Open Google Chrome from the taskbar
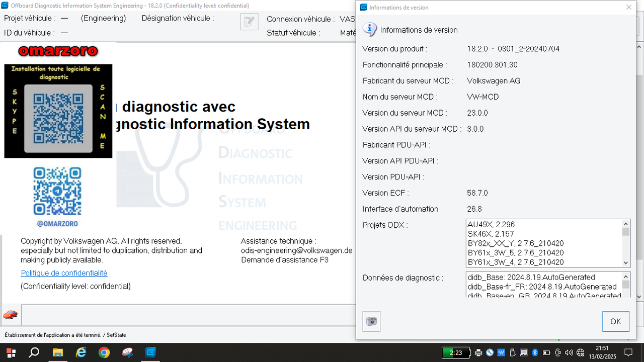Screen dimensions: 644x362 pos(104,352)
